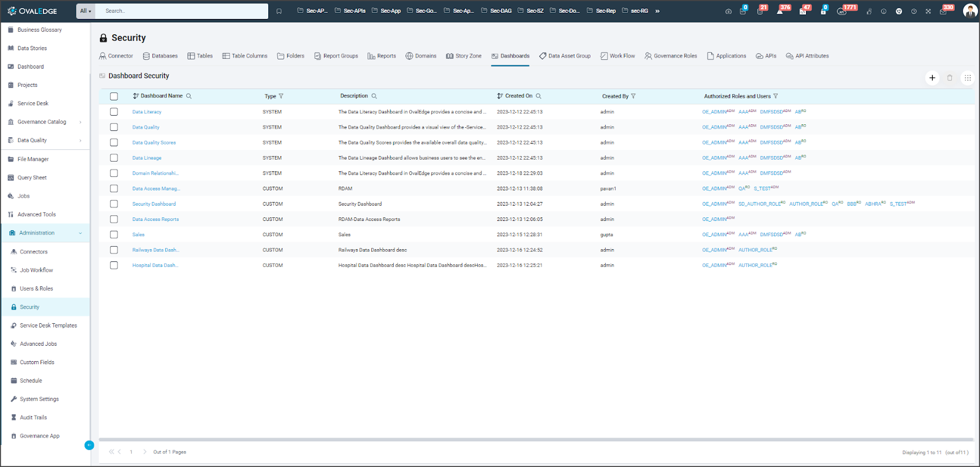The height and width of the screenshot is (467, 980).
Task: Check the Data Literacy row checkbox
Action: tap(114, 112)
